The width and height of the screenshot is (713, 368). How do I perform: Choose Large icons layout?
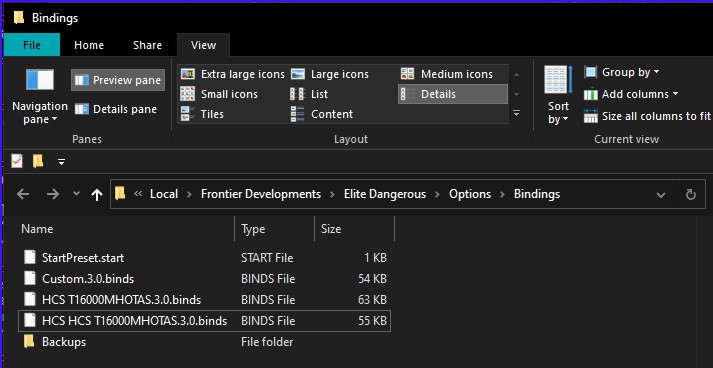[330, 74]
